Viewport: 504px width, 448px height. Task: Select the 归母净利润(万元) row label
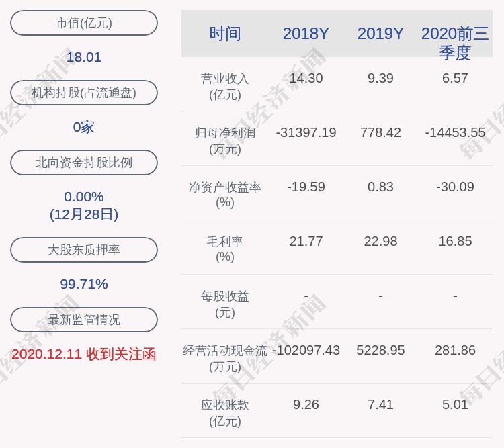[224, 141]
